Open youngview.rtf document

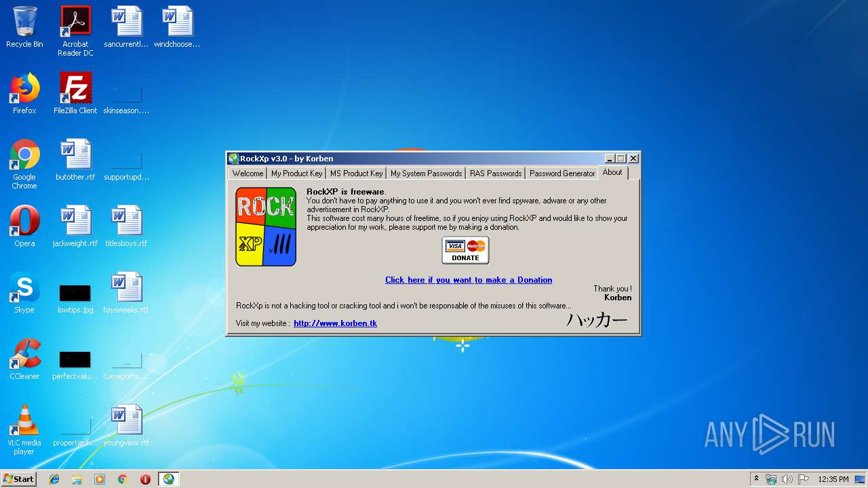(126, 426)
